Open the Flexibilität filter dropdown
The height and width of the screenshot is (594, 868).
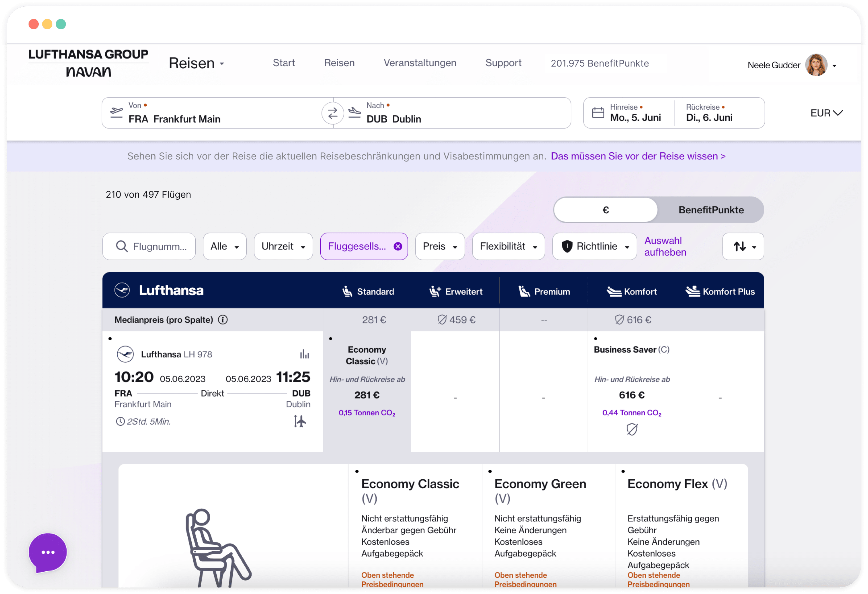pos(508,246)
